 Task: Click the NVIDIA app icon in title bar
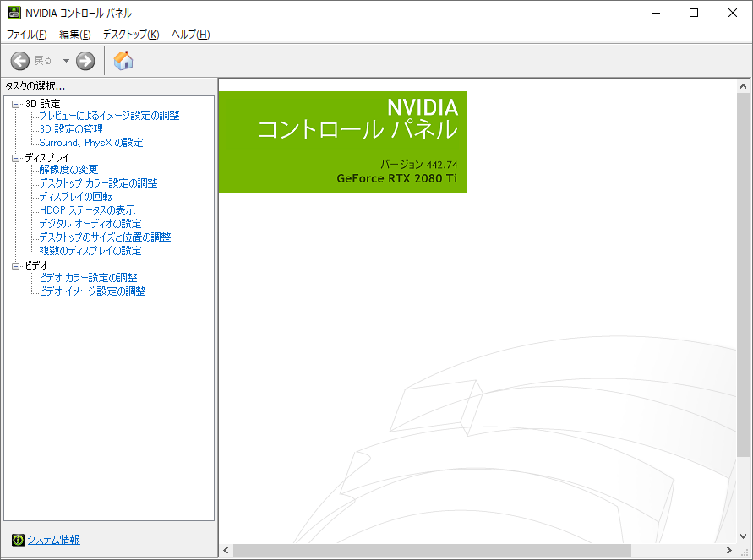point(14,13)
